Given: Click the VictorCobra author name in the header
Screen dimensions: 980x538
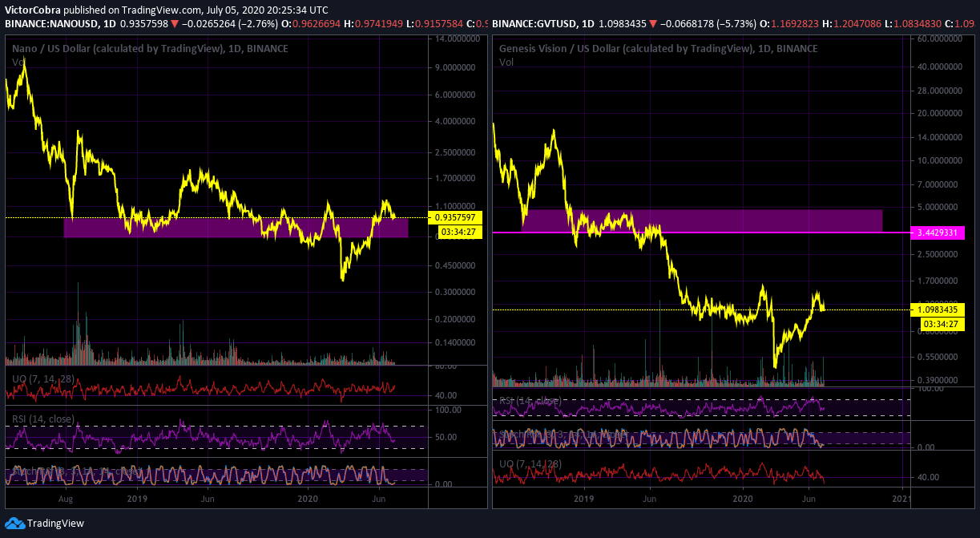Looking at the screenshot, I should [34, 10].
